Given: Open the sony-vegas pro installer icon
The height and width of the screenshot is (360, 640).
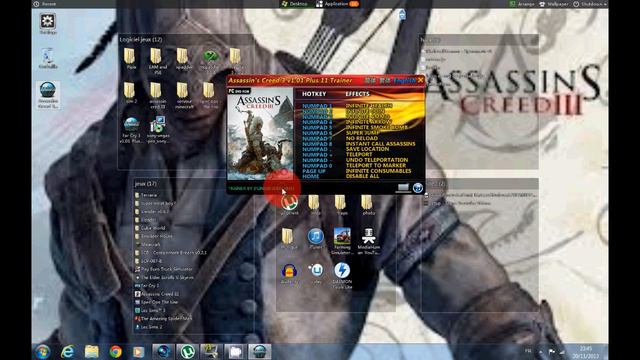Looking at the screenshot, I should click(158, 130).
